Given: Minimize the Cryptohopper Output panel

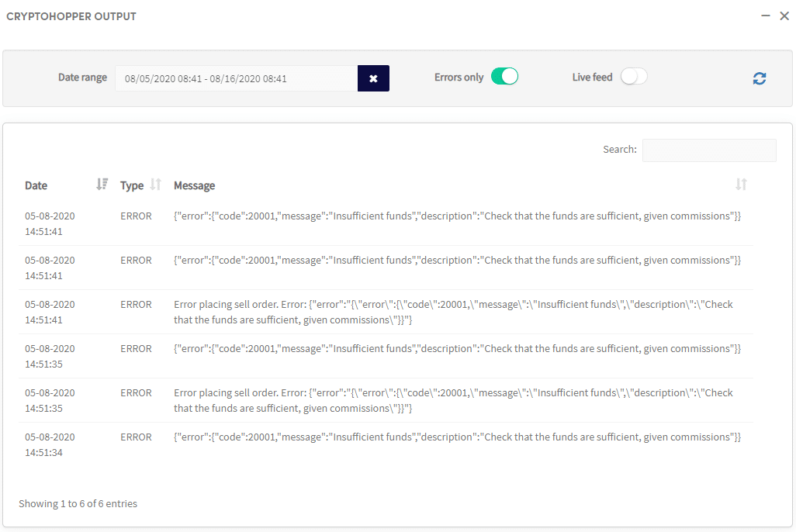Looking at the screenshot, I should tap(766, 16).
